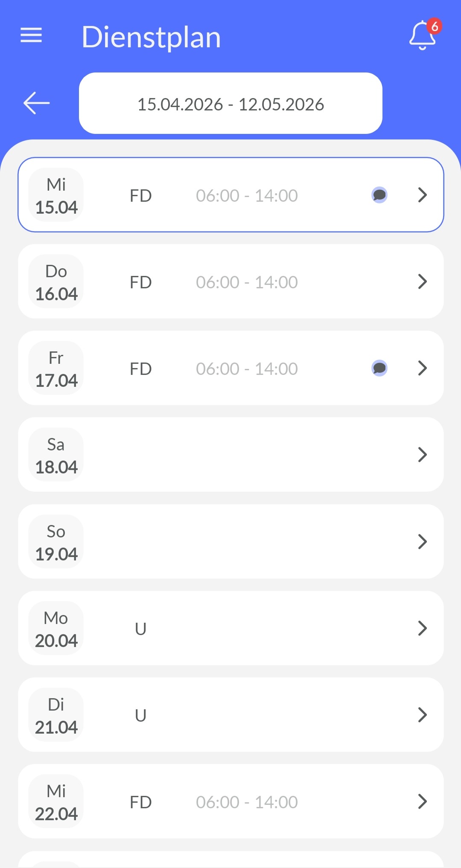Open details arrow for Sa 18.04
The width and height of the screenshot is (461, 868).
422,455
